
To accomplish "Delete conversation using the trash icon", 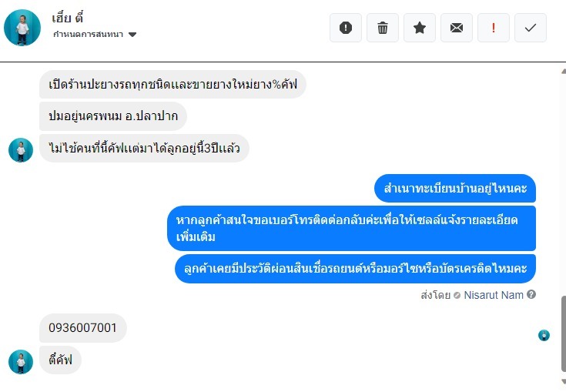I will click(383, 28).
